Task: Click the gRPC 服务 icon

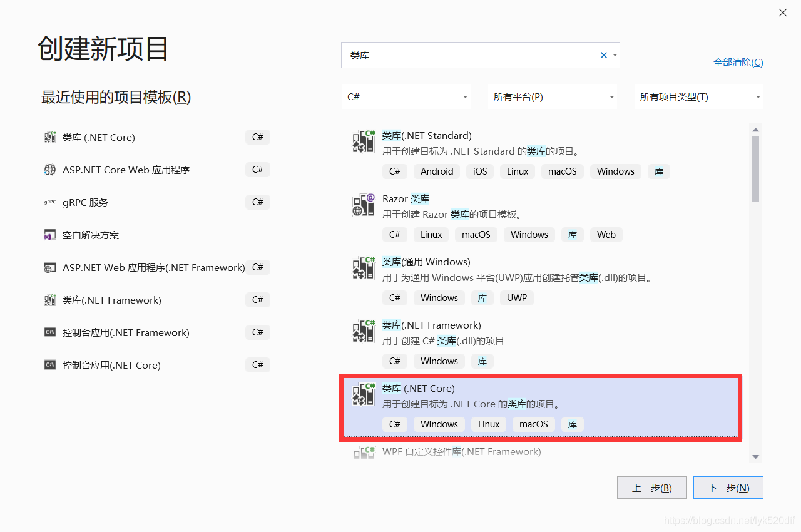Action: pos(50,203)
